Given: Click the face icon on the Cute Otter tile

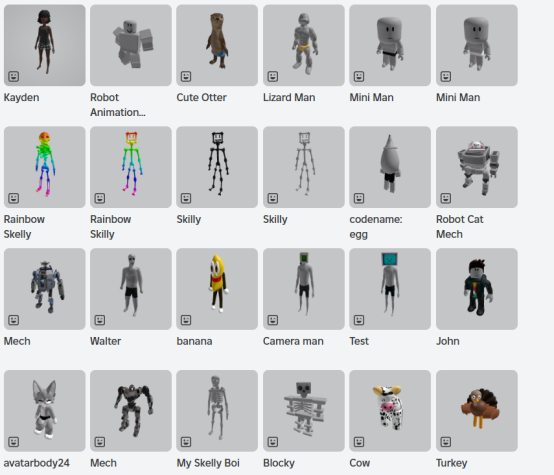Looking at the screenshot, I should coord(186,76).
